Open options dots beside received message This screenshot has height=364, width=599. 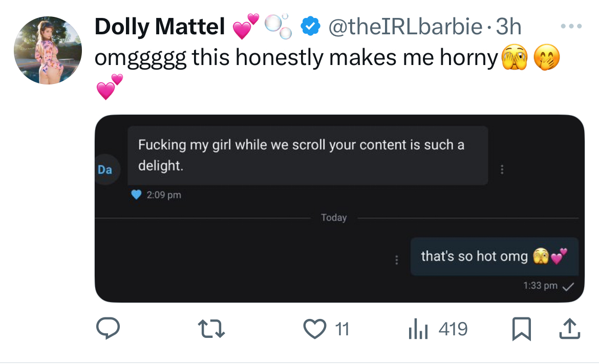coord(502,169)
